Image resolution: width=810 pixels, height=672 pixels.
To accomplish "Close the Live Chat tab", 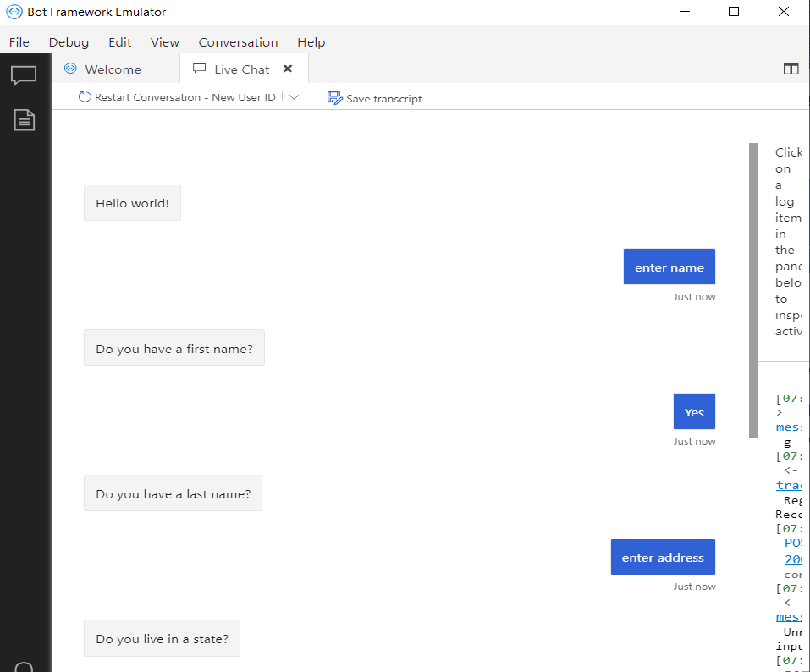I will (x=288, y=69).
